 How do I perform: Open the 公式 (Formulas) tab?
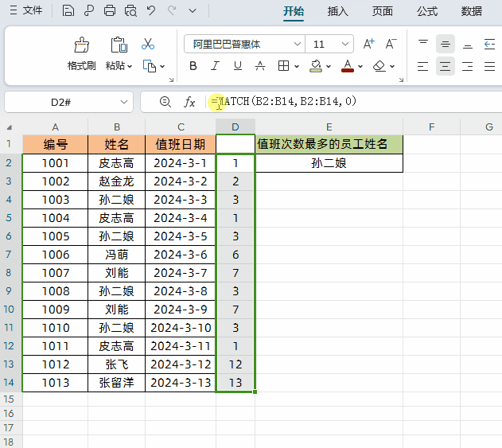[427, 11]
